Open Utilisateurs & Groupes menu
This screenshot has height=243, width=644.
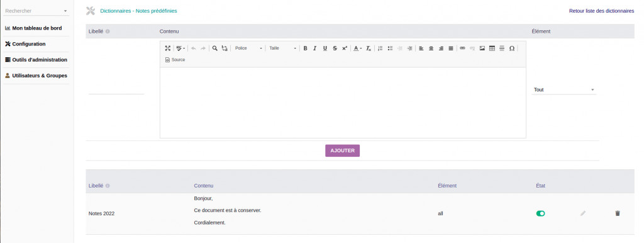point(36,76)
